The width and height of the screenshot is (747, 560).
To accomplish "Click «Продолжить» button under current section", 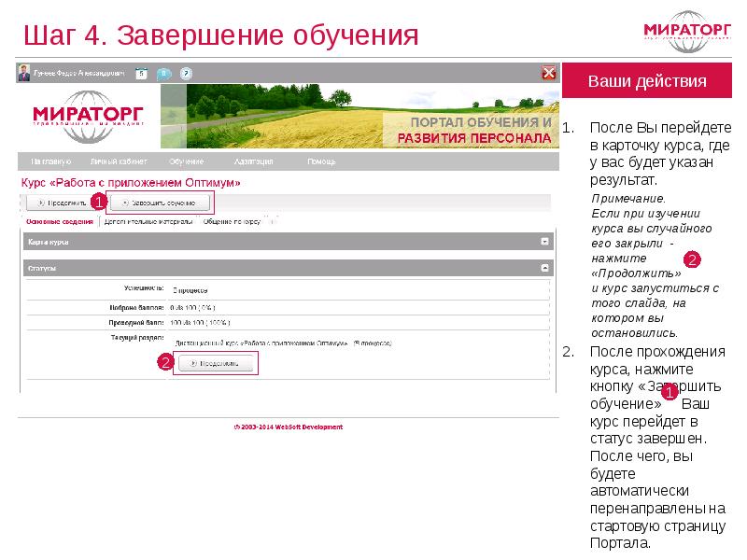I will [216, 364].
